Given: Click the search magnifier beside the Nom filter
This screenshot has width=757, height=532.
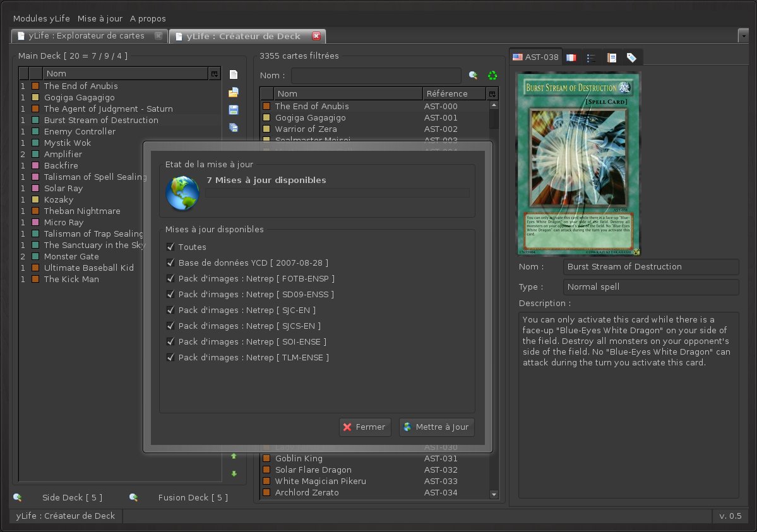Looking at the screenshot, I should pos(473,75).
